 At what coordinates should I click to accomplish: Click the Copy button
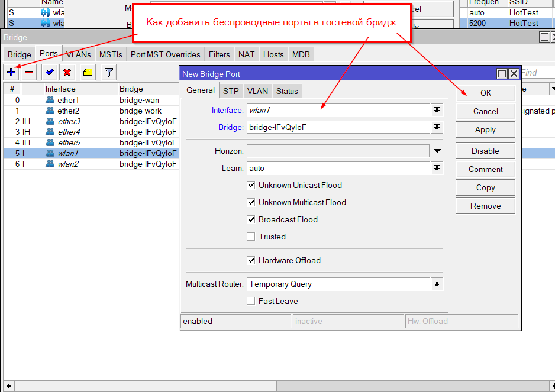click(485, 187)
